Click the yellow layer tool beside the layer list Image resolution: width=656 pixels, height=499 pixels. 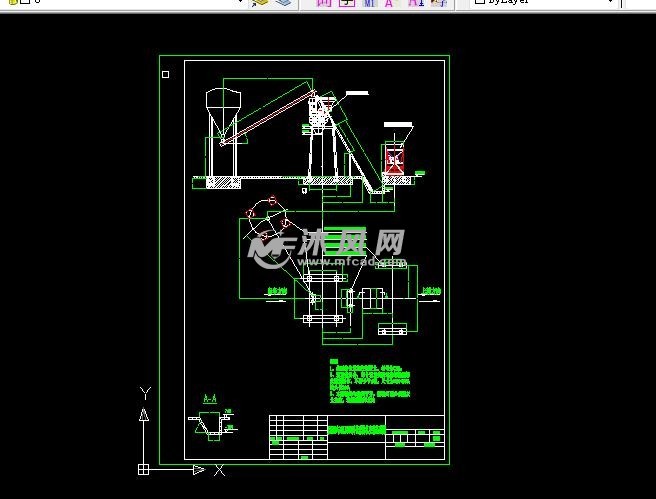(260, 4)
